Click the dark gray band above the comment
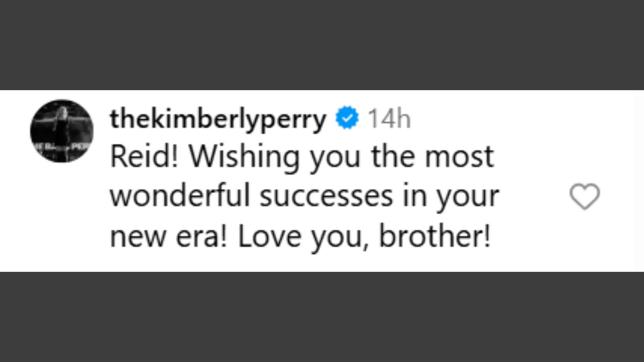This screenshot has height=362, width=644. tap(322, 45)
